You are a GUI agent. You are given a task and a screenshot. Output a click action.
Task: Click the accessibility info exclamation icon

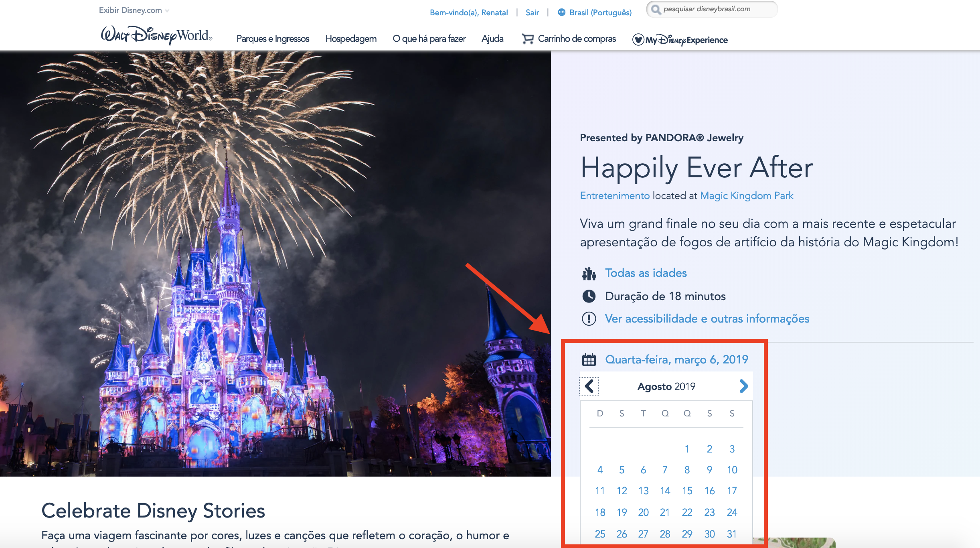(x=589, y=319)
